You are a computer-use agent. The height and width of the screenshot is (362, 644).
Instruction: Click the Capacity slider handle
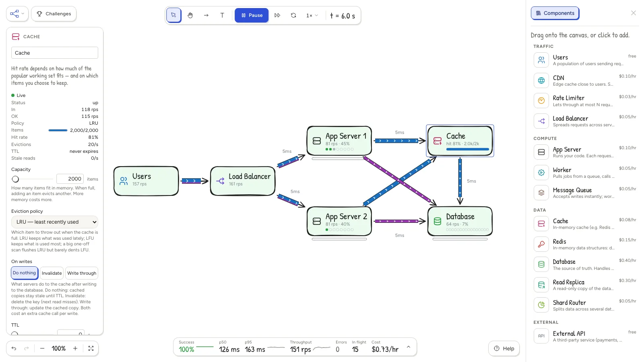pos(15,179)
